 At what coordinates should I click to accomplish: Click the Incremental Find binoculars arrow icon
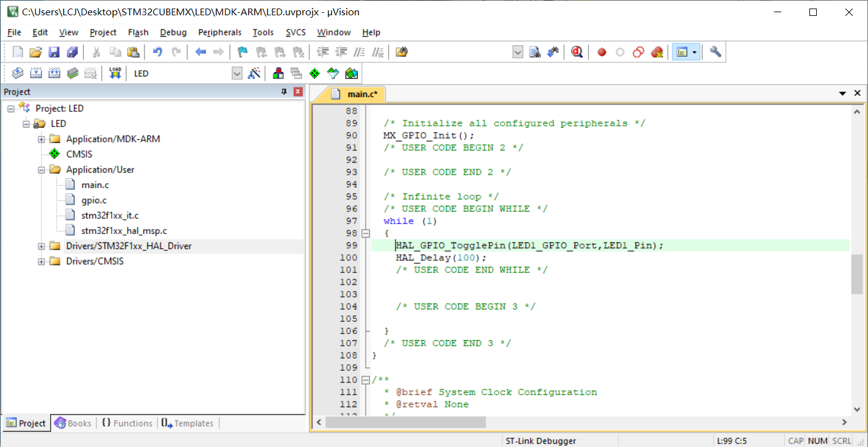pos(553,52)
